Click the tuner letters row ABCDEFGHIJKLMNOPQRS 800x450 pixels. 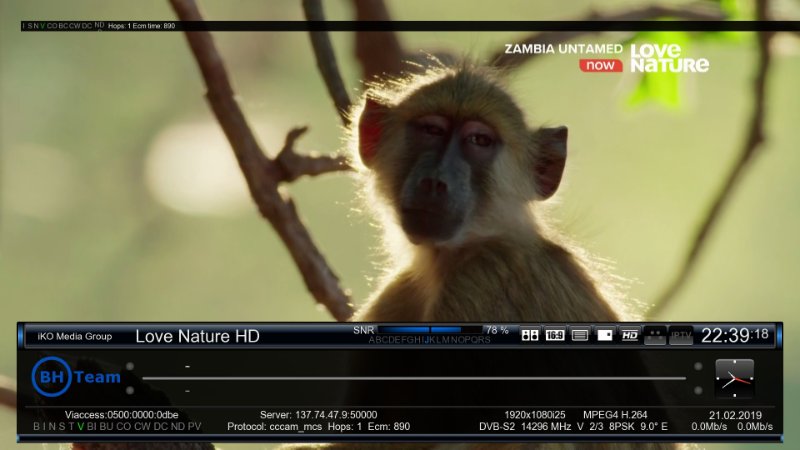429,340
